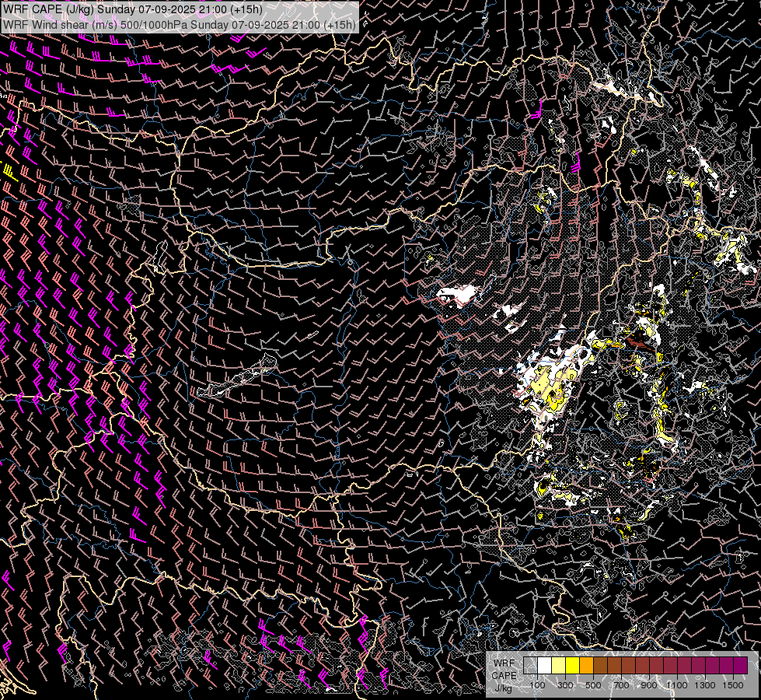This screenshot has width=761, height=700.
Task: Click the transparent gray first legend swatch
Action: (x=530, y=665)
